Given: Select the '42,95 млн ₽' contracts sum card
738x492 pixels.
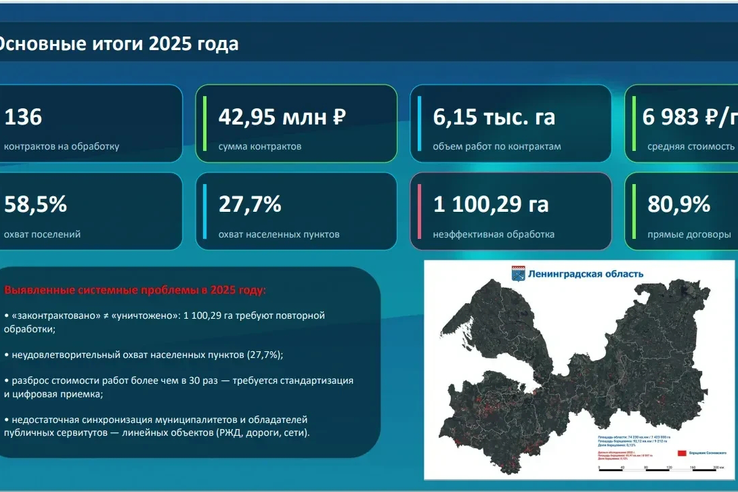Looking at the screenshot, I should pos(295,124).
